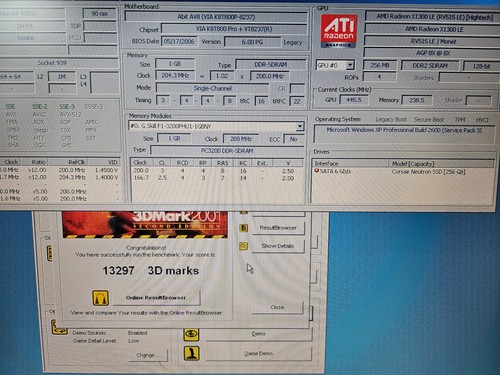Screen dimensions: 500x375
Task: Click the DDR2 SDRAM video memory type field
Action: pos(430,66)
